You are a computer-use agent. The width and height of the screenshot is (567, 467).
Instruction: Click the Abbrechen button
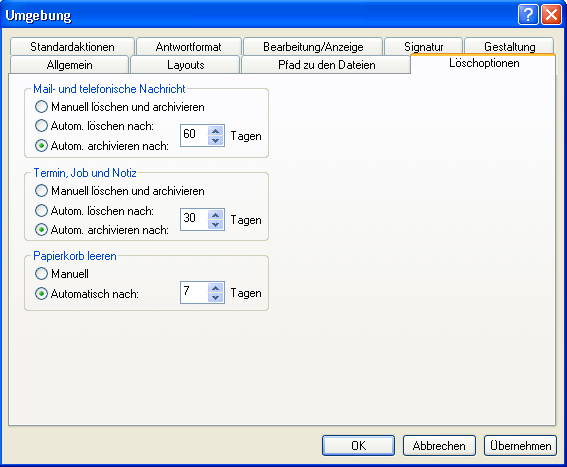coord(439,445)
